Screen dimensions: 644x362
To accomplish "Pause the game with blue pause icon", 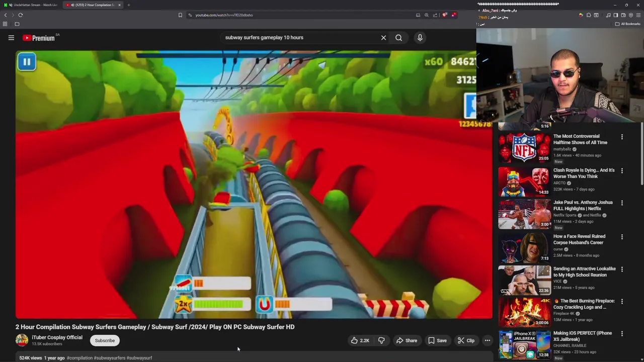I will point(27,62).
